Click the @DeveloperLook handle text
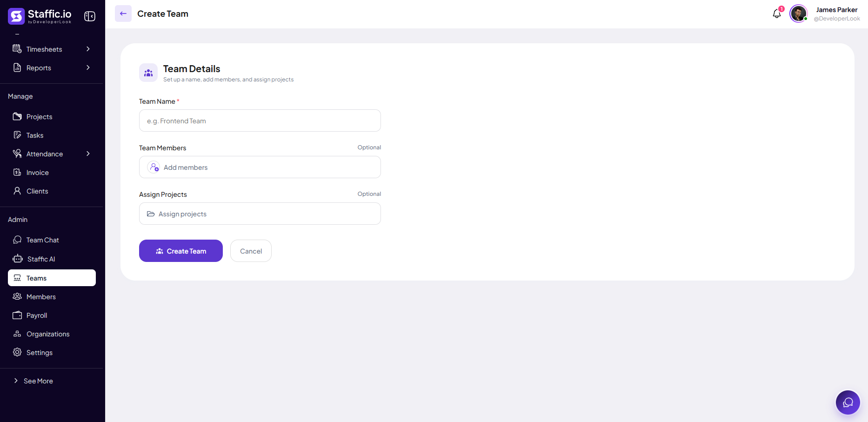868x422 pixels. coord(837,19)
